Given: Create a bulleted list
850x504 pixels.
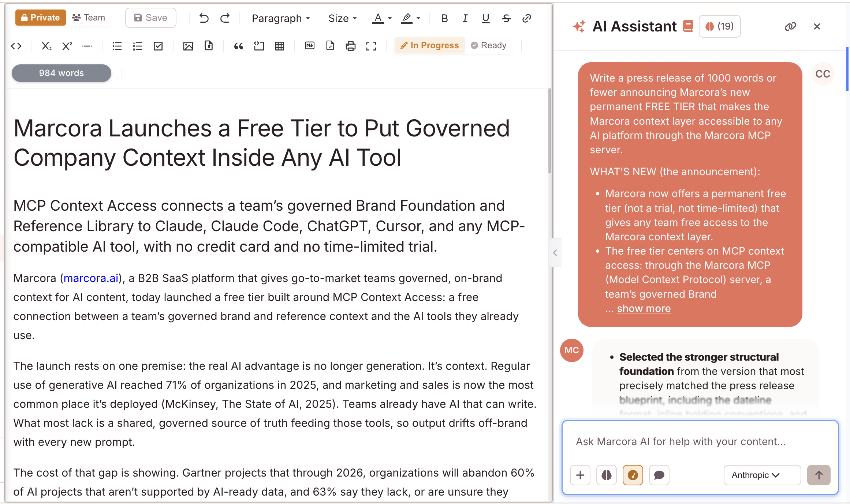Looking at the screenshot, I should pos(117,46).
